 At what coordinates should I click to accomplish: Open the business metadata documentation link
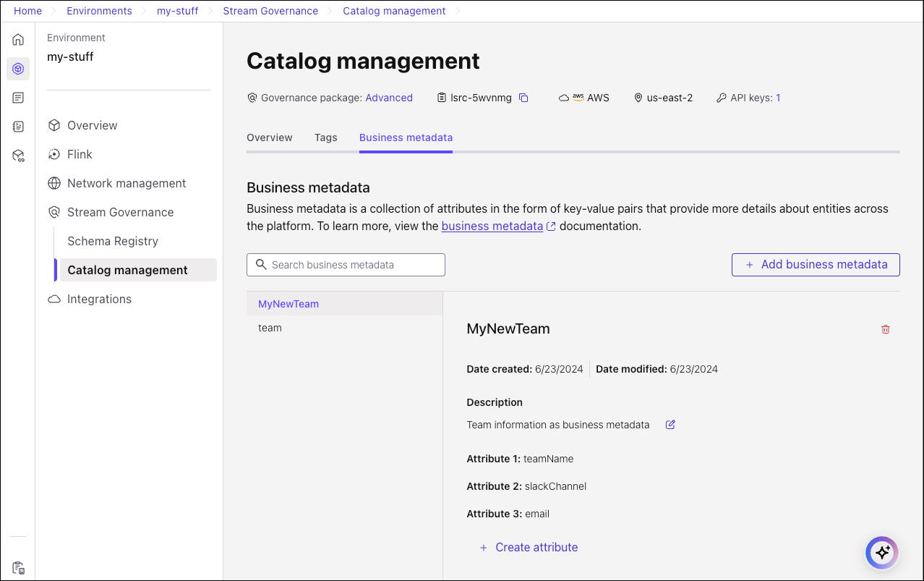click(492, 226)
